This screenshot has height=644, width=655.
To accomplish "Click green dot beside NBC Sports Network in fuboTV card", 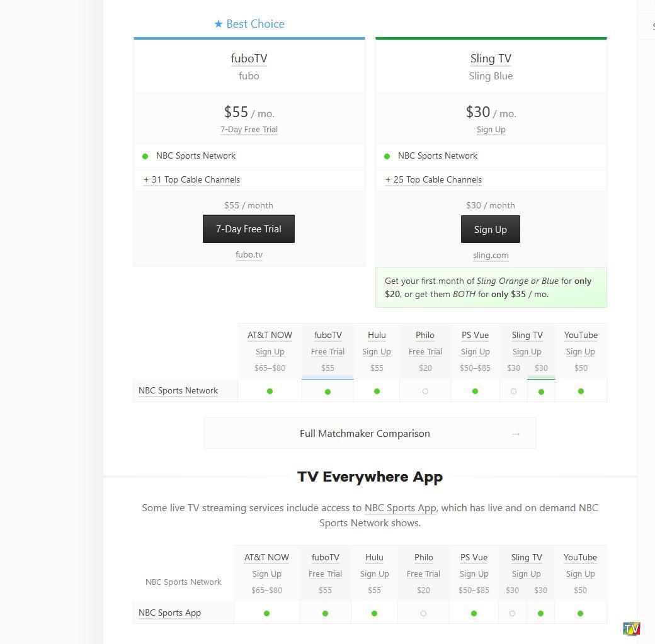I will coord(145,156).
